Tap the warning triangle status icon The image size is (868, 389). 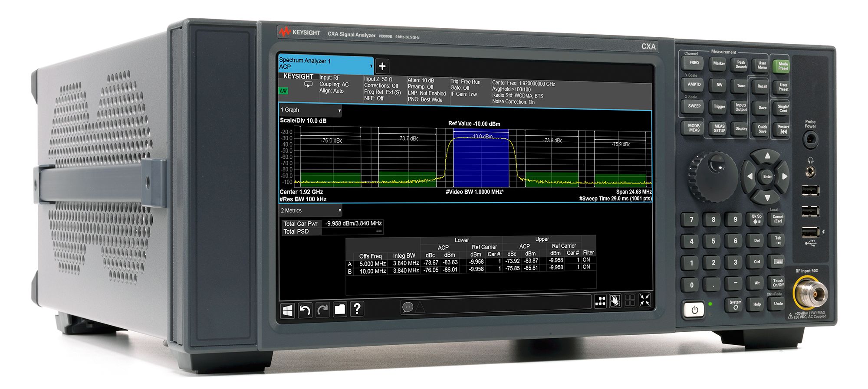[x=420, y=307]
